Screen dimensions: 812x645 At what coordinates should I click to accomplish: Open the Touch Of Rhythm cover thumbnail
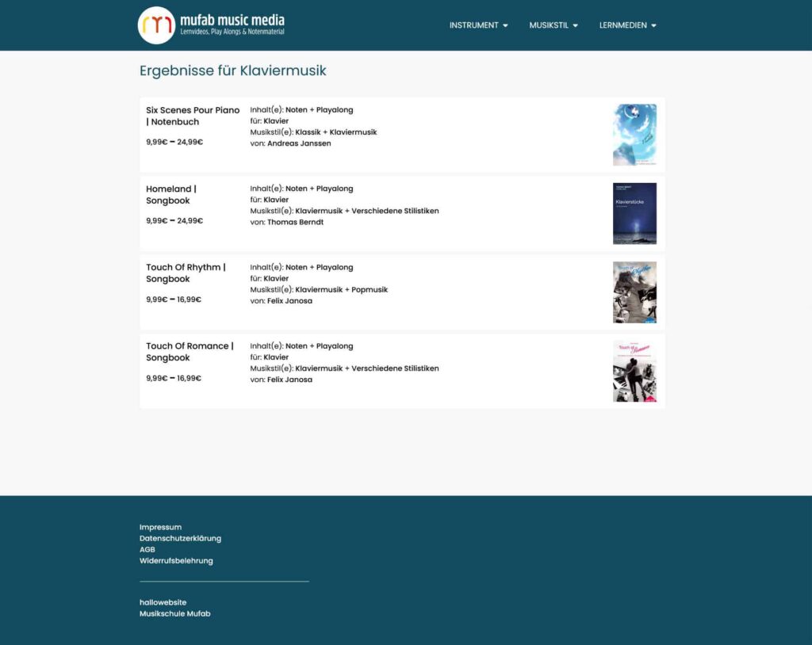pyautogui.click(x=634, y=292)
